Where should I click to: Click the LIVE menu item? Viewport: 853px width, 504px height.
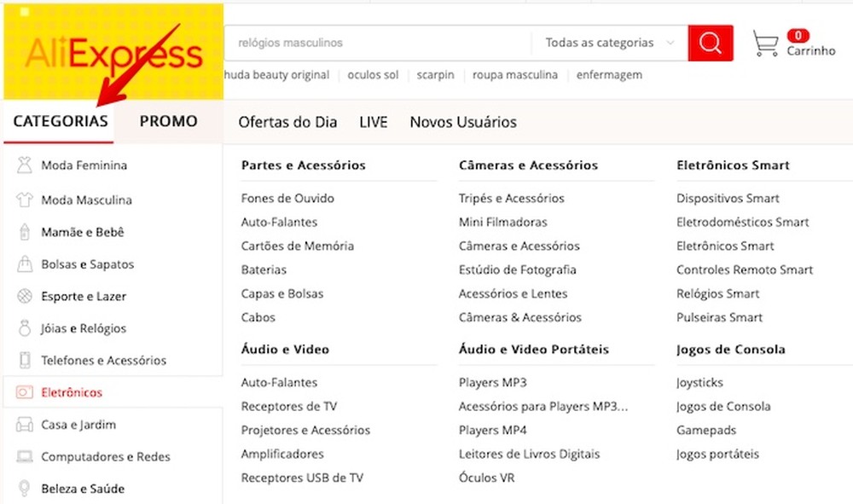pos(373,122)
